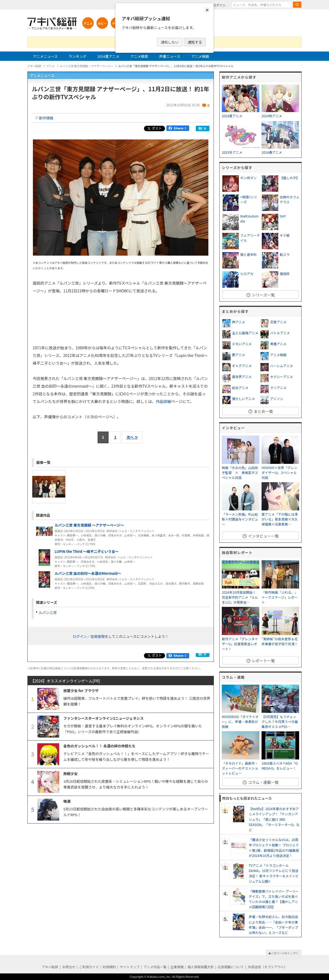
Task: Open バトルアニメ summary icon
Action: 264,335
